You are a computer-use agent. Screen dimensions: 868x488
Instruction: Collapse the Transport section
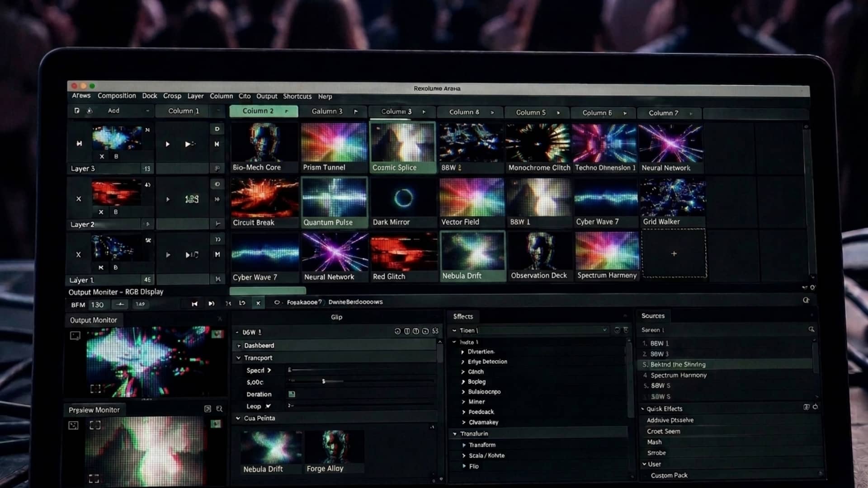pyautogui.click(x=238, y=358)
